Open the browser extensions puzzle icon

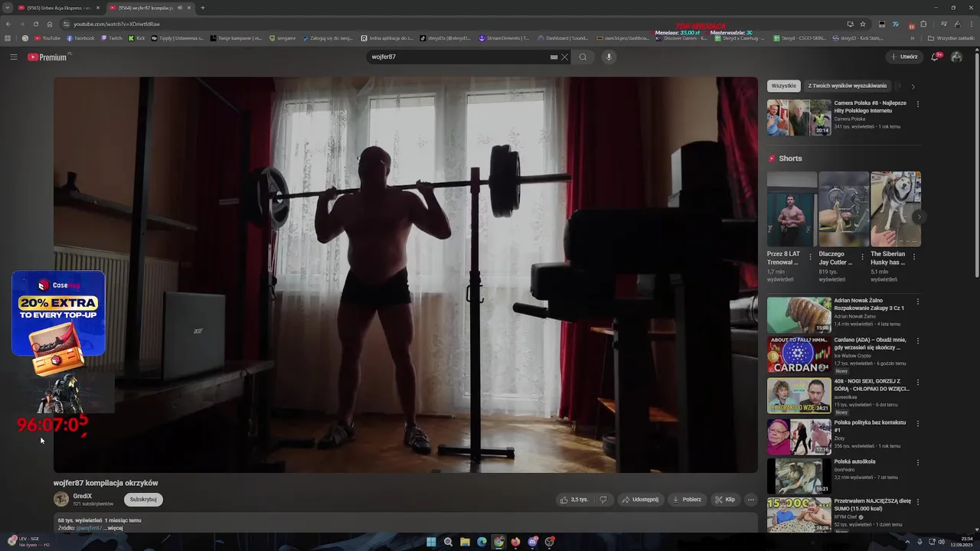point(923,24)
